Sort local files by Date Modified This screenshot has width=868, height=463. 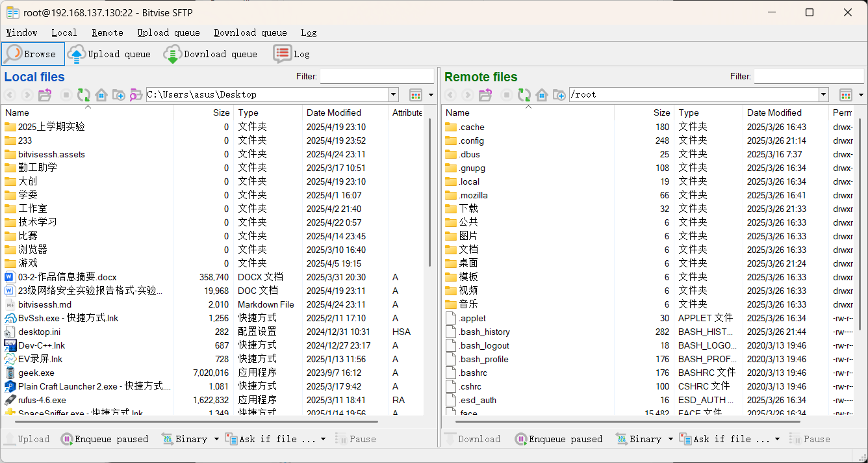point(345,112)
